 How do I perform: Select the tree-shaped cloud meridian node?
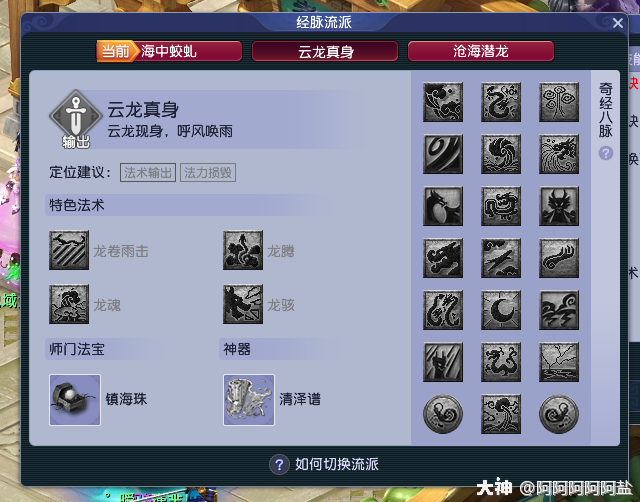coord(559,102)
